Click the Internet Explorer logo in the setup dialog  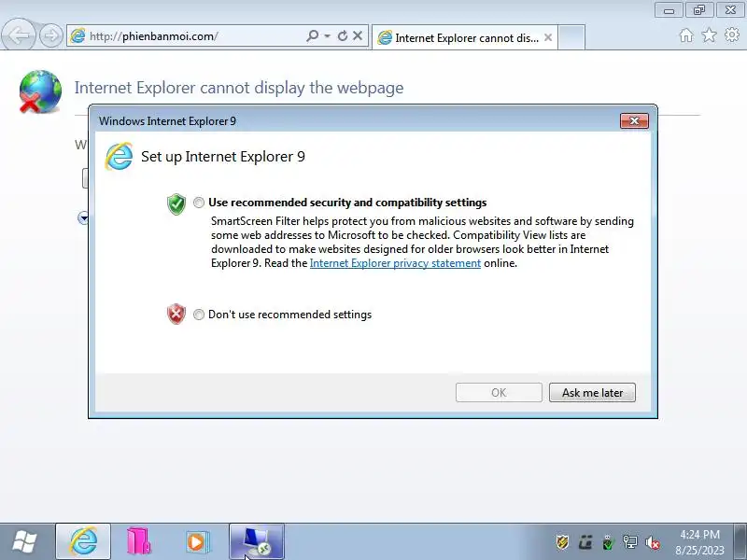point(119,156)
